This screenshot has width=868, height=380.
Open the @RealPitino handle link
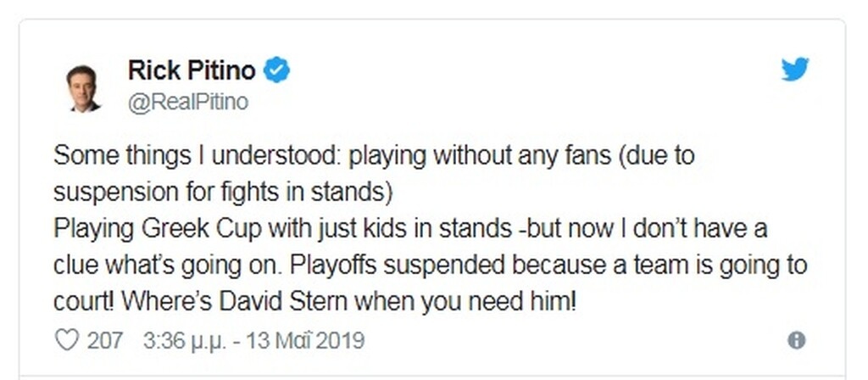(x=187, y=103)
